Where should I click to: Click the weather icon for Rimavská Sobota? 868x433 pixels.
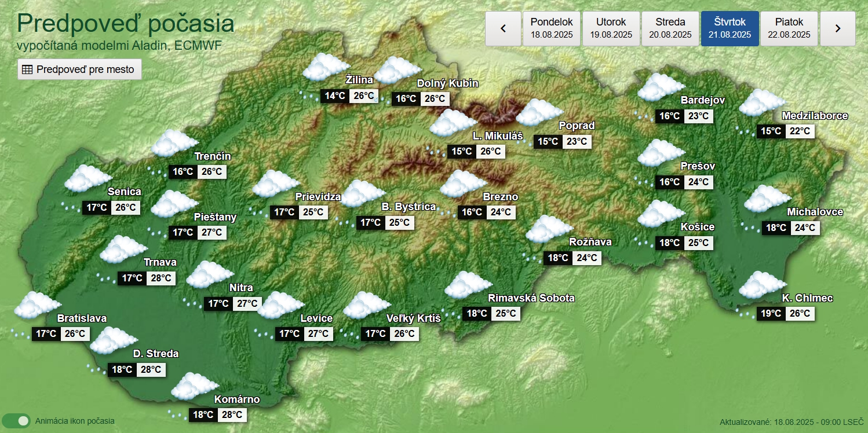468,285
